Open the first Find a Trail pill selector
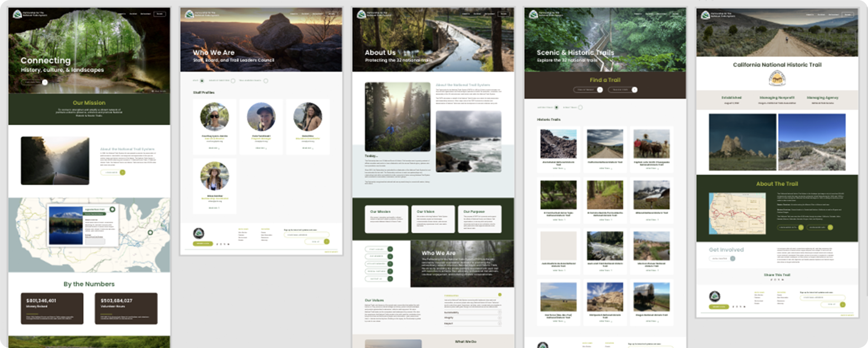Viewport: 868px width, 348px height. pyautogui.click(x=588, y=90)
